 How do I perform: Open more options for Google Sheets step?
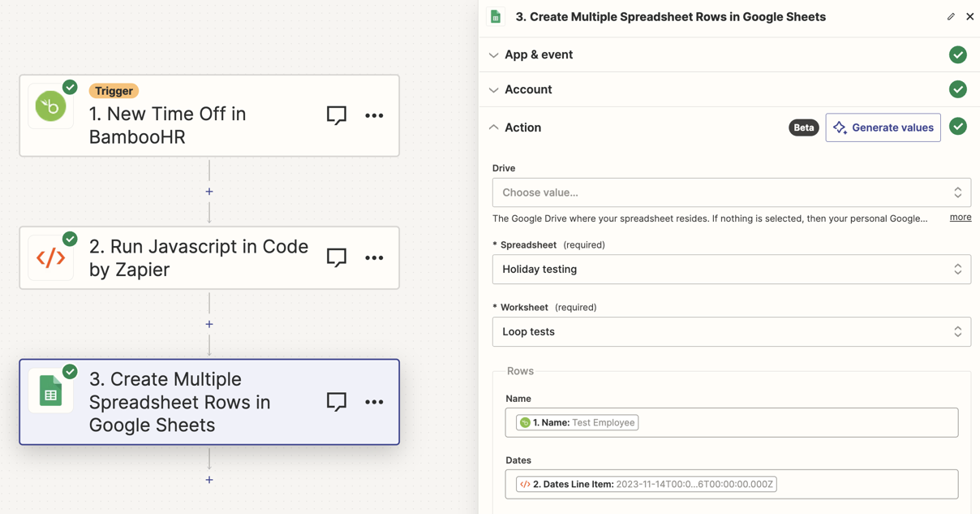[374, 402]
